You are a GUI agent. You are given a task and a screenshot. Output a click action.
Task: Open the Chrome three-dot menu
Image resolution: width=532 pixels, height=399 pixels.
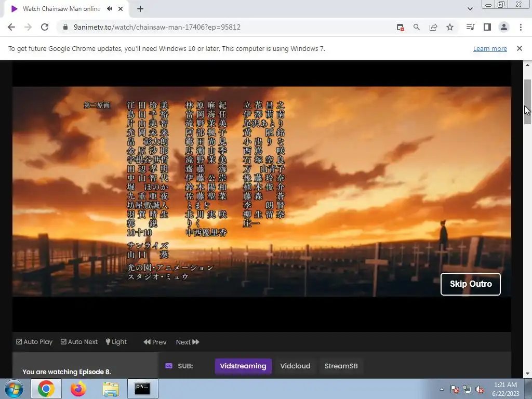coord(521,27)
